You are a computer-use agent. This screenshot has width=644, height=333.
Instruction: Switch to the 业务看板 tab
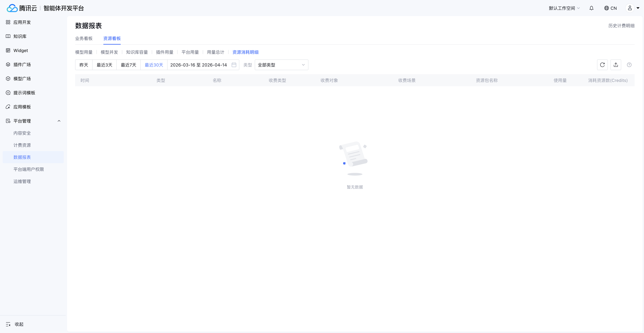tap(84, 38)
